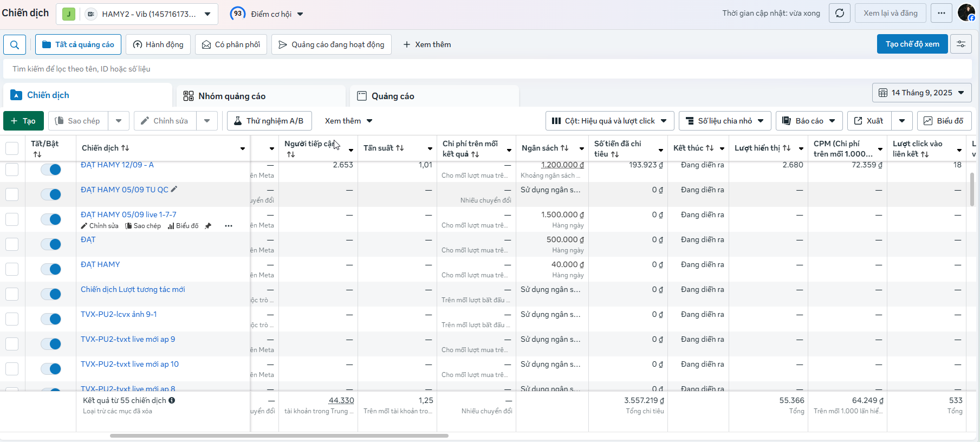Open campaign TVX-PU2-tvxt live mới ap 9
The image size is (980, 442).
128,339
